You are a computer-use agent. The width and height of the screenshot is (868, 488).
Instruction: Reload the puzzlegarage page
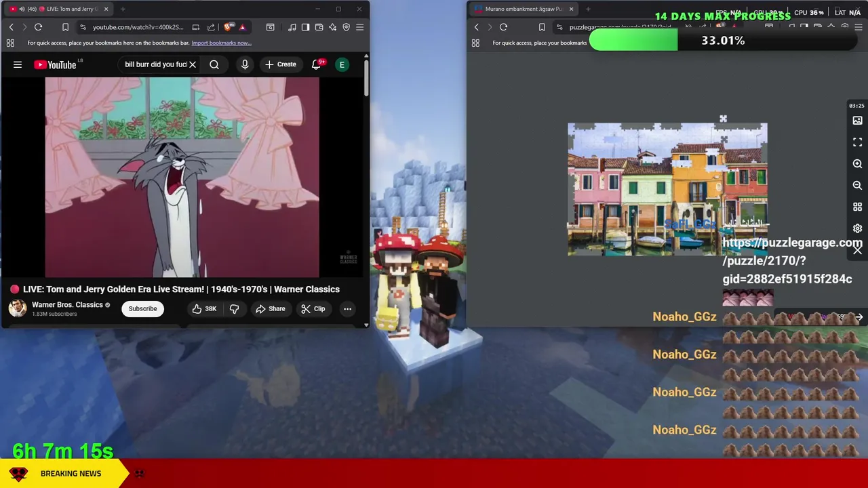click(503, 27)
